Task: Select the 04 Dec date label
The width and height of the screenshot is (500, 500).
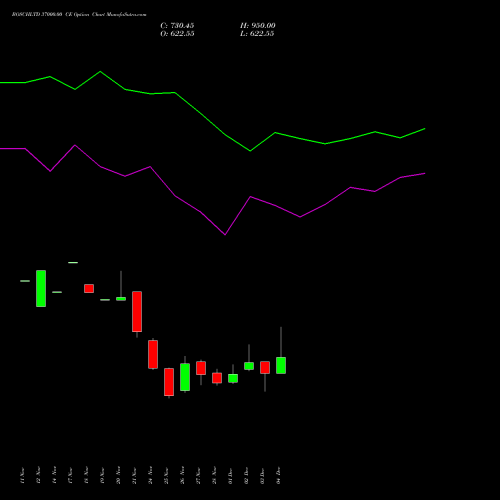Action: click(x=278, y=476)
